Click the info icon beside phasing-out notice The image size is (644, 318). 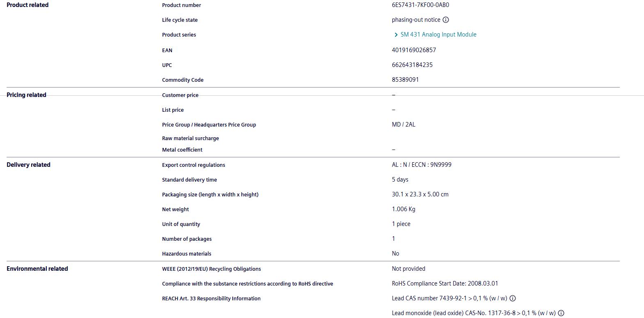click(x=446, y=20)
